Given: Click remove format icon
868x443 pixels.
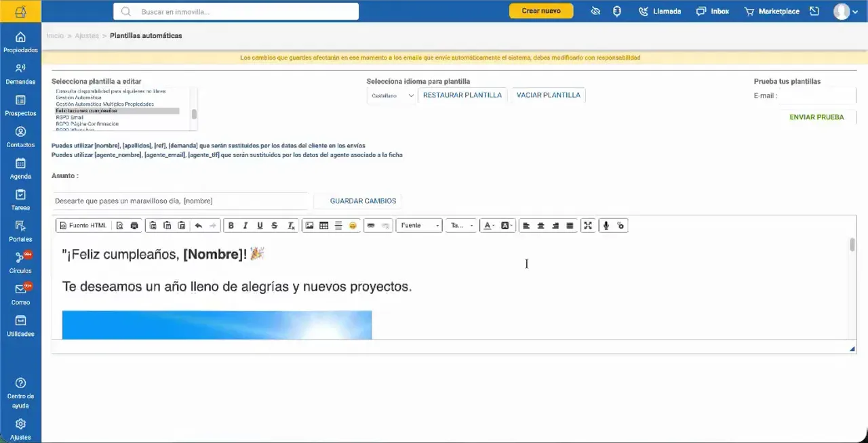Looking at the screenshot, I should point(291,226).
